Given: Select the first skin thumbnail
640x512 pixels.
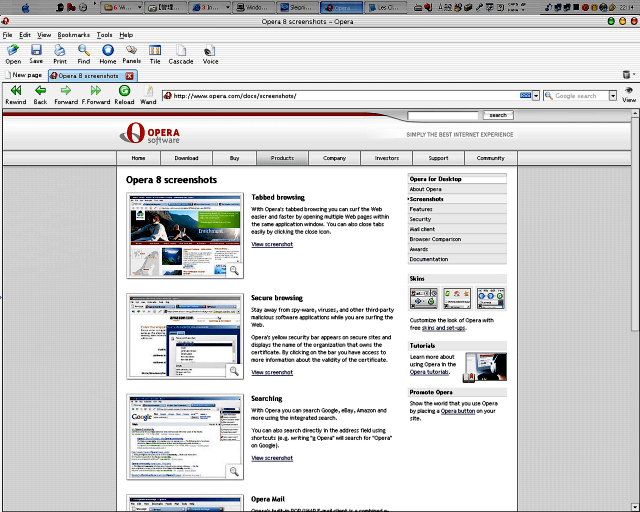Looking at the screenshot, I should pyautogui.click(x=423, y=298).
